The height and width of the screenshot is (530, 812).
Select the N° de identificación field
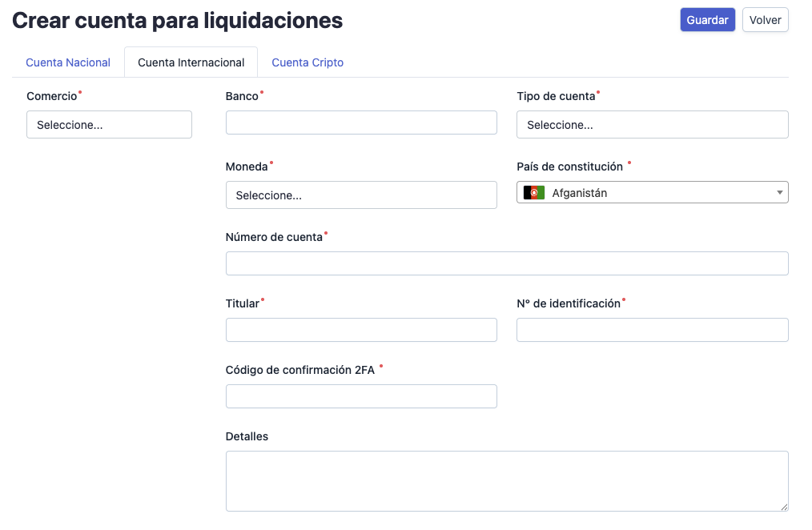click(652, 329)
